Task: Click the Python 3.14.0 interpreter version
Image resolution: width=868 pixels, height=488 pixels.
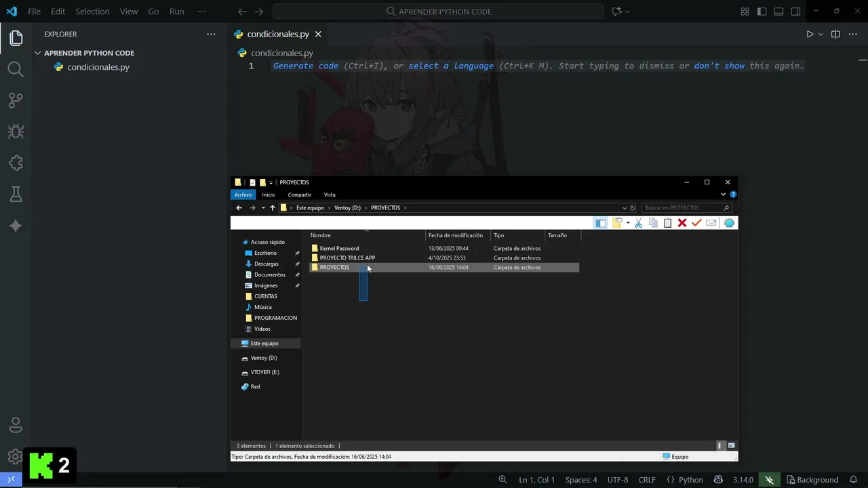Action: point(743,480)
